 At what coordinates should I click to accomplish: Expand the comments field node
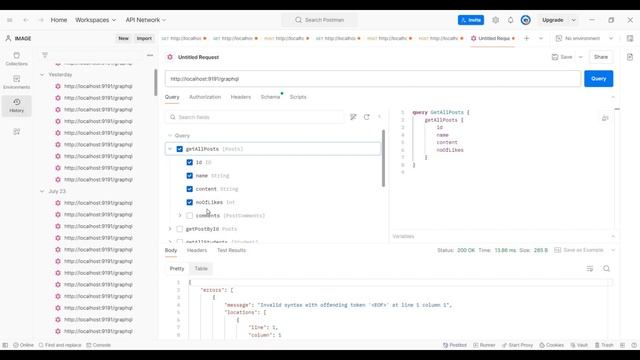pos(180,216)
